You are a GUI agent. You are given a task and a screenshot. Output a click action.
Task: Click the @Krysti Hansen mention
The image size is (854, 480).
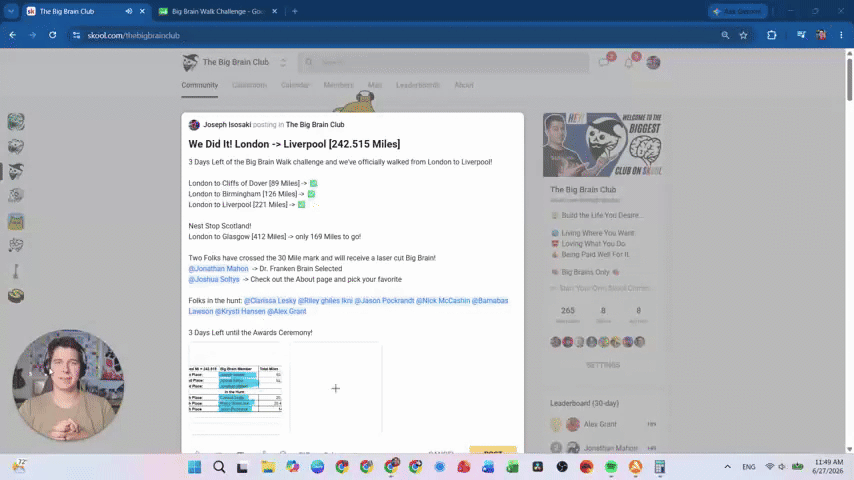[240, 311]
